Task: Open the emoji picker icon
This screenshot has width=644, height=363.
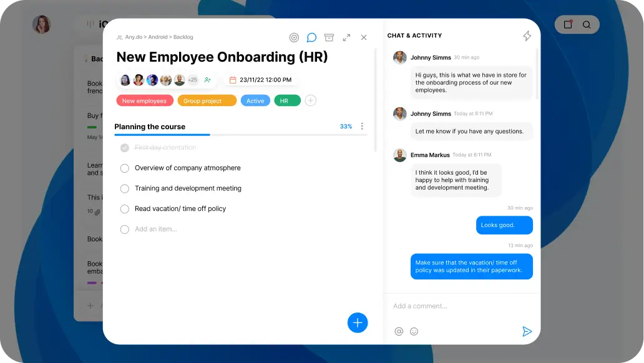Action: click(x=414, y=331)
